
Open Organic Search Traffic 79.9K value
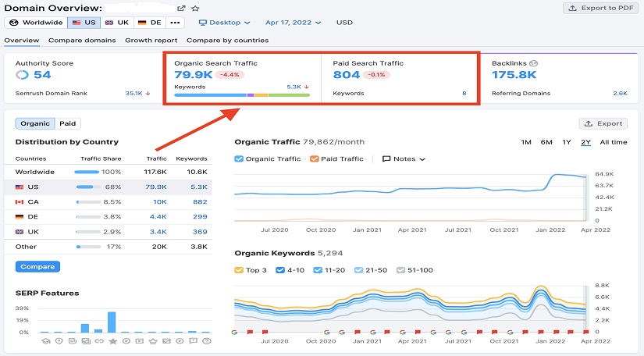pyautogui.click(x=194, y=75)
